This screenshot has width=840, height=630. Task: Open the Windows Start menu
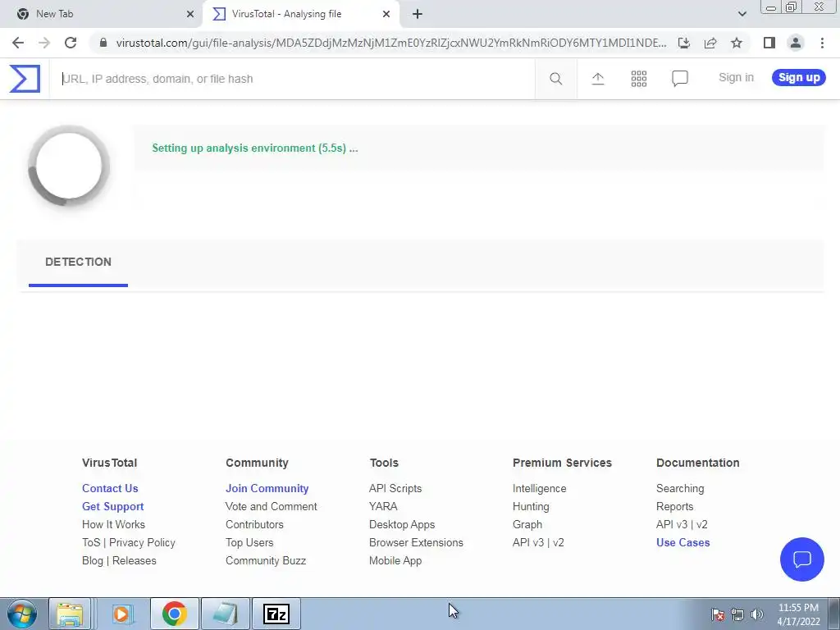pyautogui.click(x=21, y=614)
